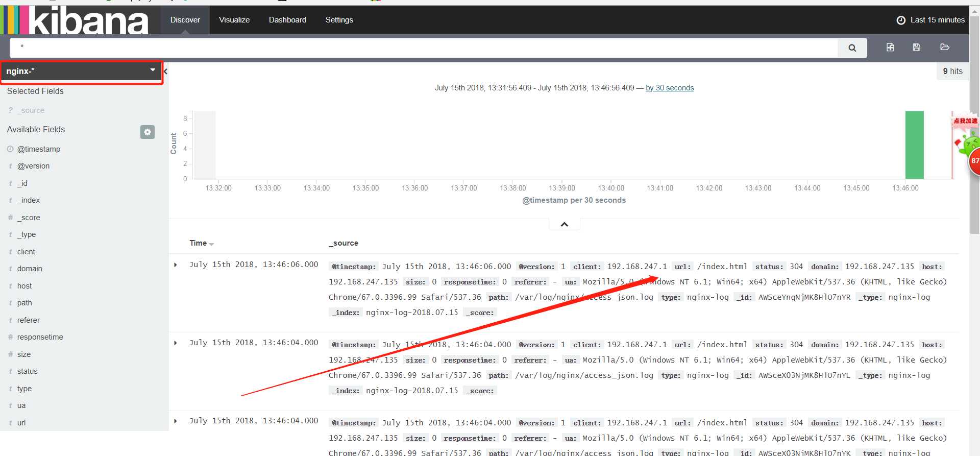Select the client field
Image resolution: width=980 pixels, height=456 pixels.
pos(26,252)
